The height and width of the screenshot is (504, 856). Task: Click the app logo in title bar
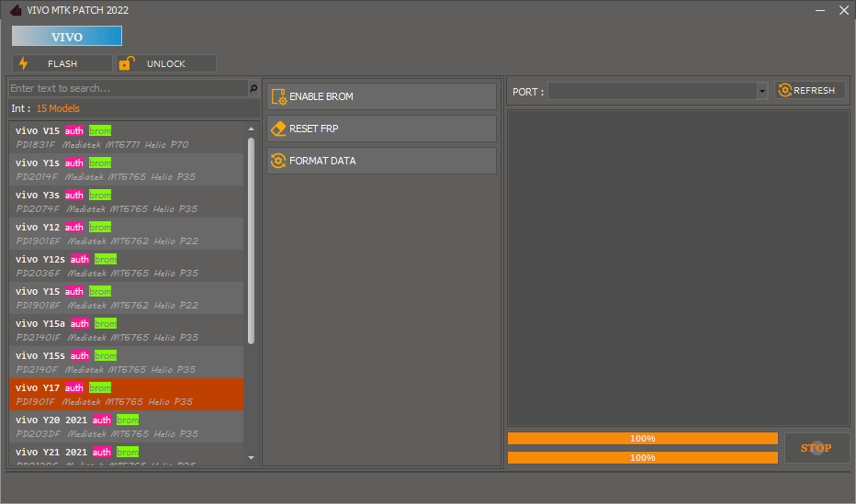point(15,10)
